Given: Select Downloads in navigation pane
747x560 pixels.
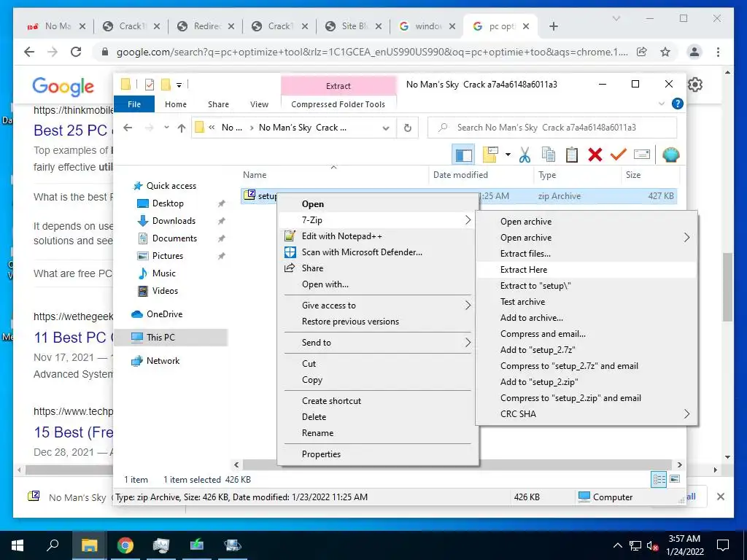Looking at the screenshot, I should (x=174, y=220).
